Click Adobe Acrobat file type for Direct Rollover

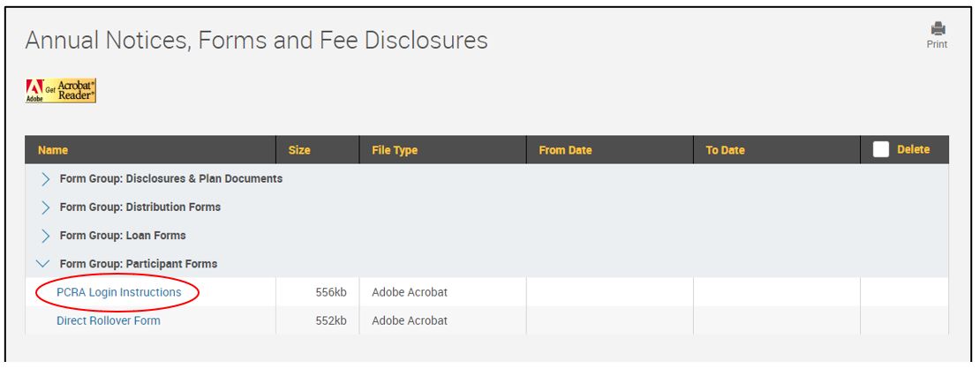point(410,320)
